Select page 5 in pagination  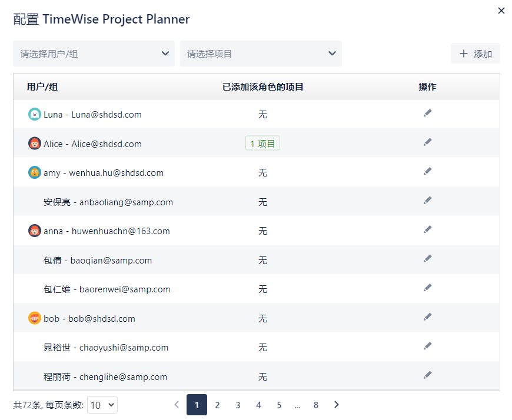pos(279,405)
